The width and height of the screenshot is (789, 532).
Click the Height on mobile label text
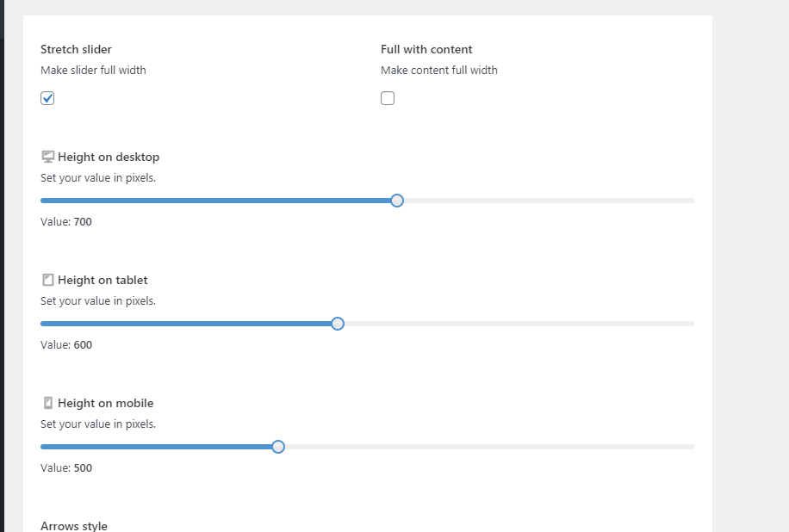pyautogui.click(x=105, y=403)
